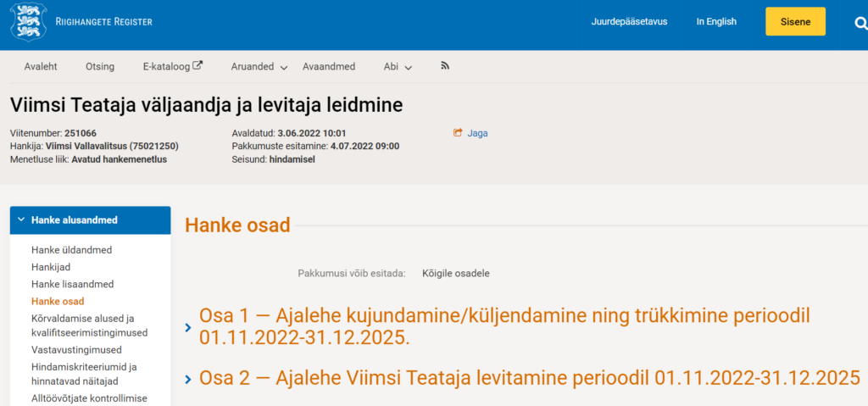Open Alltöövõtjate kontrollimise sidebar item
This screenshot has width=868, height=406.
point(89,398)
